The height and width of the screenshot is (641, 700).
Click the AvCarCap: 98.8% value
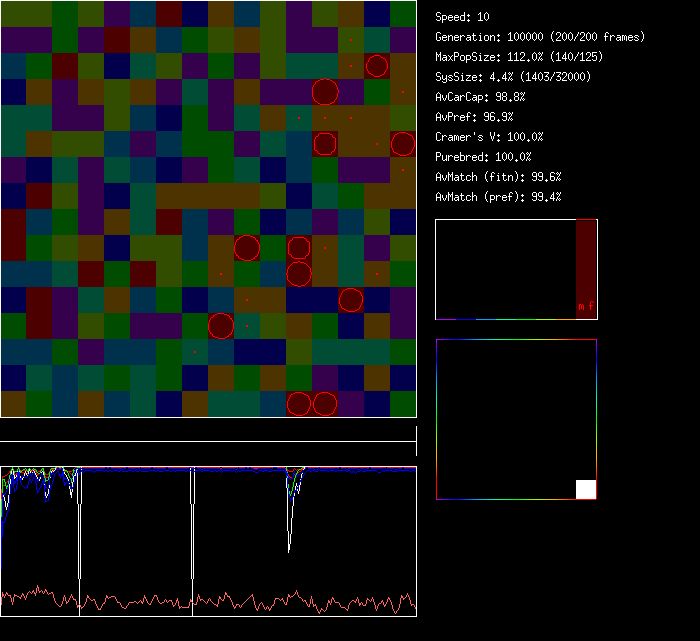480,97
